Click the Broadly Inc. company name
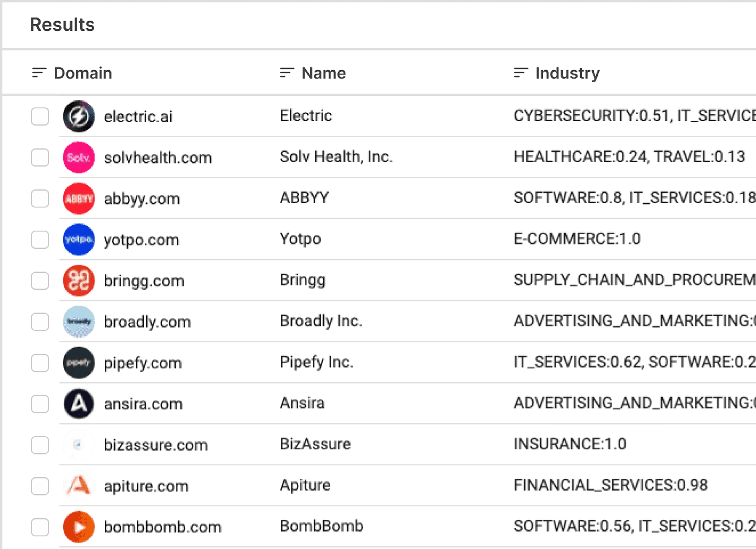Image resolution: width=756 pixels, height=549 pixels. [321, 321]
